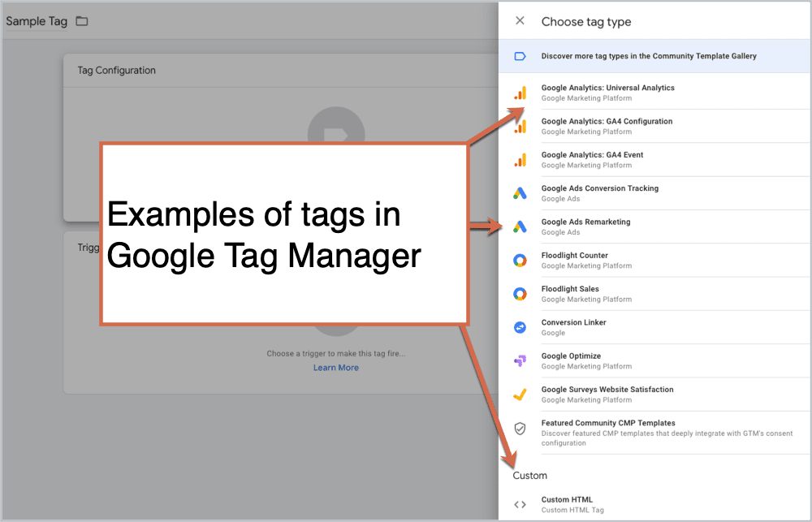This screenshot has height=522, width=812.
Task: Click the Learn More link under triggers
Action: (x=336, y=368)
